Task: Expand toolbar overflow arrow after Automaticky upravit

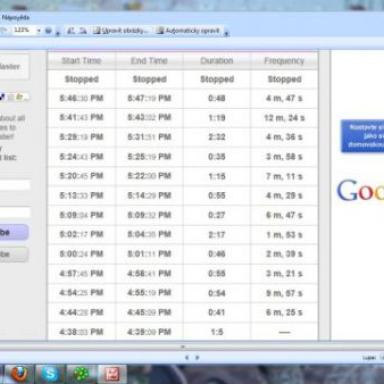Action: coord(227,32)
